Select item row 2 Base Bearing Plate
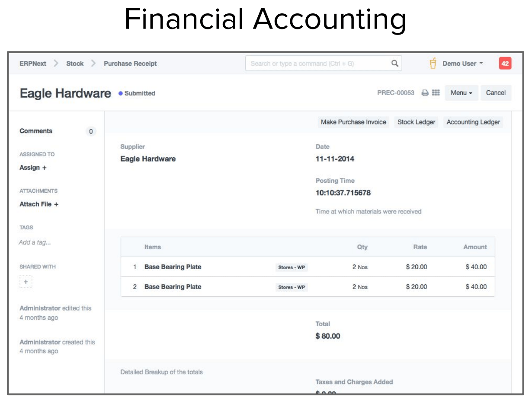 click(308, 287)
